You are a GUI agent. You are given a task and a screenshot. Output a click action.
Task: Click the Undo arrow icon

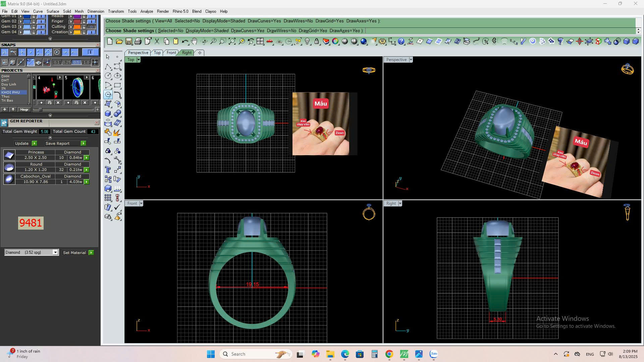185,42
